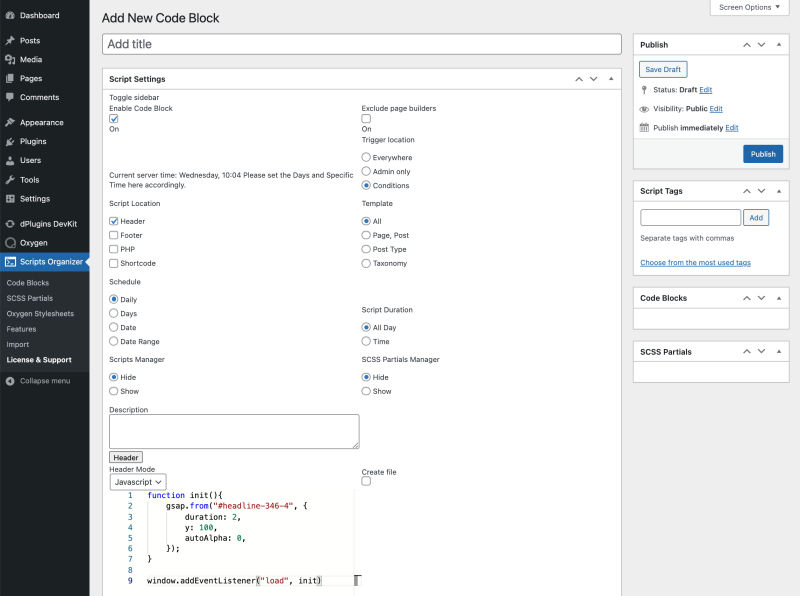Click the Header tab button above editor

point(126,457)
